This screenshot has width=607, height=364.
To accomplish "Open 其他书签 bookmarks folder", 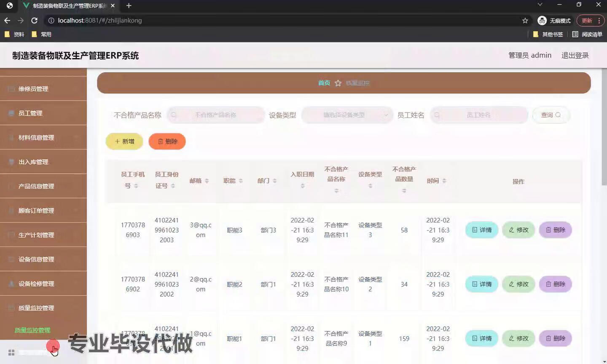I will pyautogui.click(x=548, y=34).
